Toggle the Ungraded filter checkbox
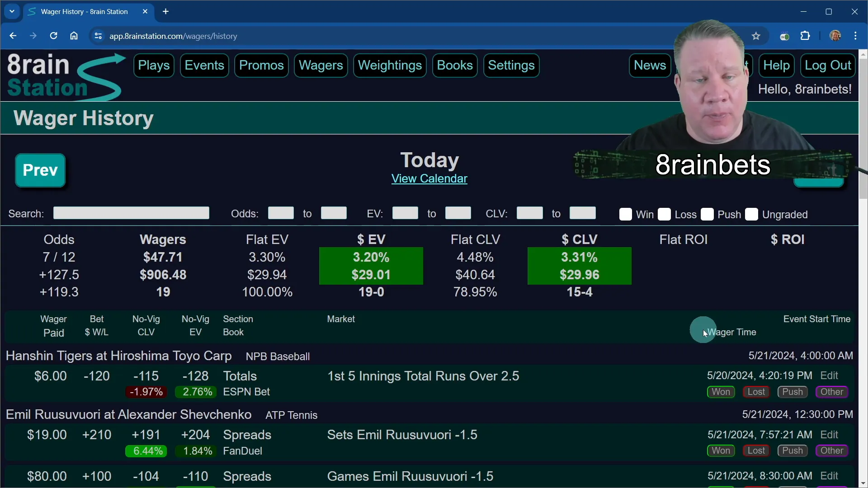Viewport: 868px width, 488px height. pyautogui.click(x=752, y=215)
